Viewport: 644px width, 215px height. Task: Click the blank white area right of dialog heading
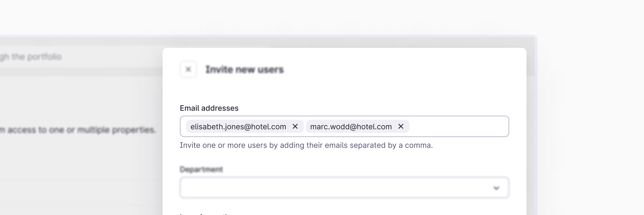[402, 70]
